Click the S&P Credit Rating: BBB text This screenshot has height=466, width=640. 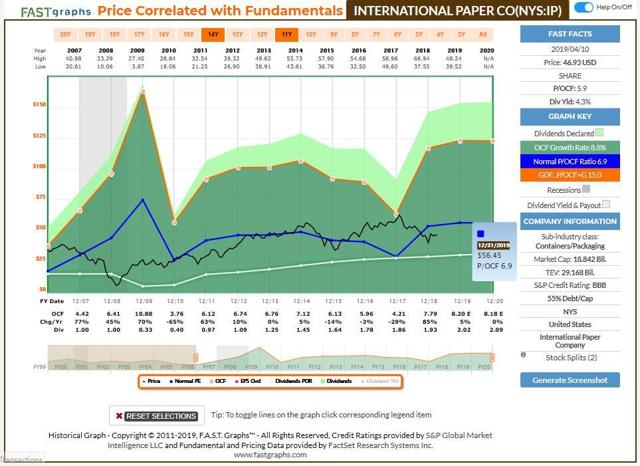coord(570,285)
